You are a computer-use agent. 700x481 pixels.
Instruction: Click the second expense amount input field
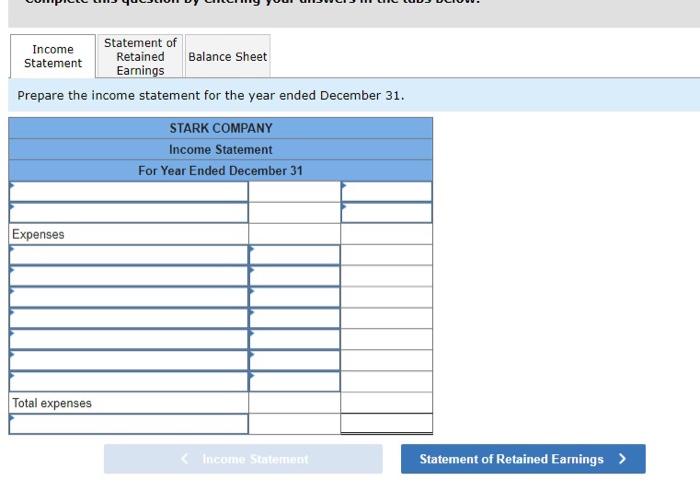(295, 276)
